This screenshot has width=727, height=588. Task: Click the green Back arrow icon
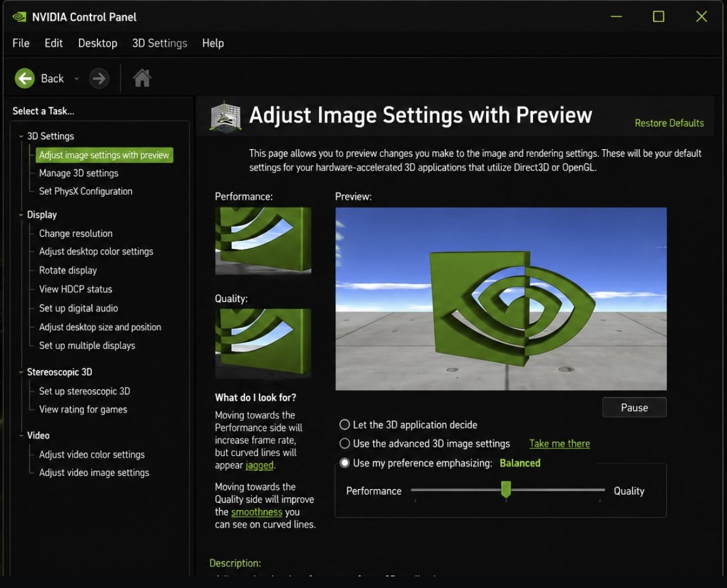point(25,78)
